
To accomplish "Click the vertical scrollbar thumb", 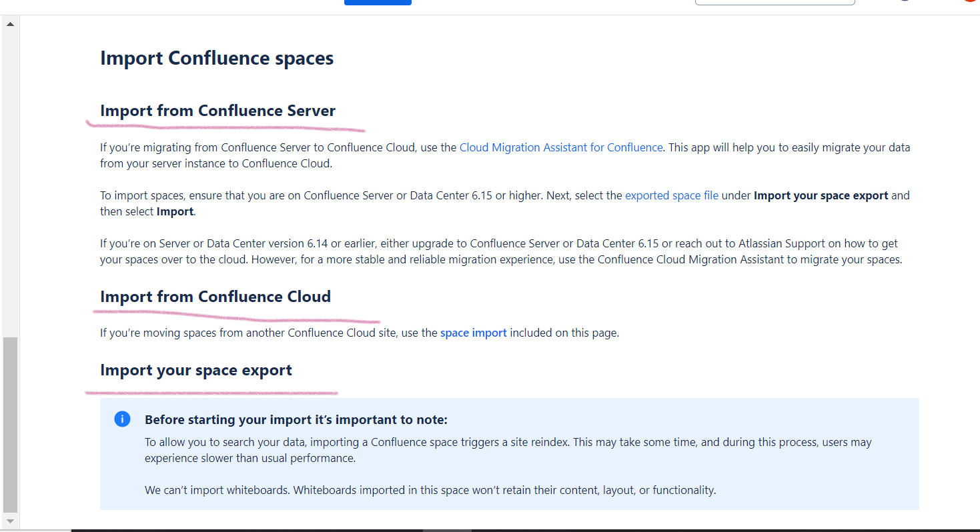I will (10, 424).
